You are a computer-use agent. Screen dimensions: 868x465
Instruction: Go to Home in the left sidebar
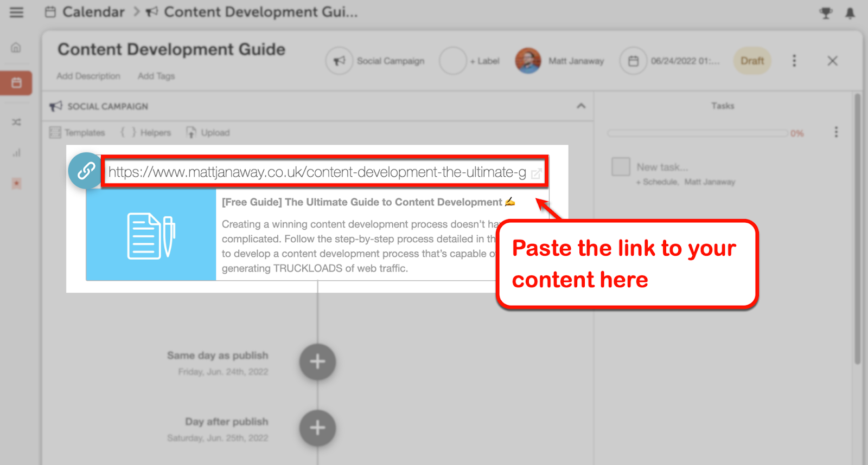point(16,48)
